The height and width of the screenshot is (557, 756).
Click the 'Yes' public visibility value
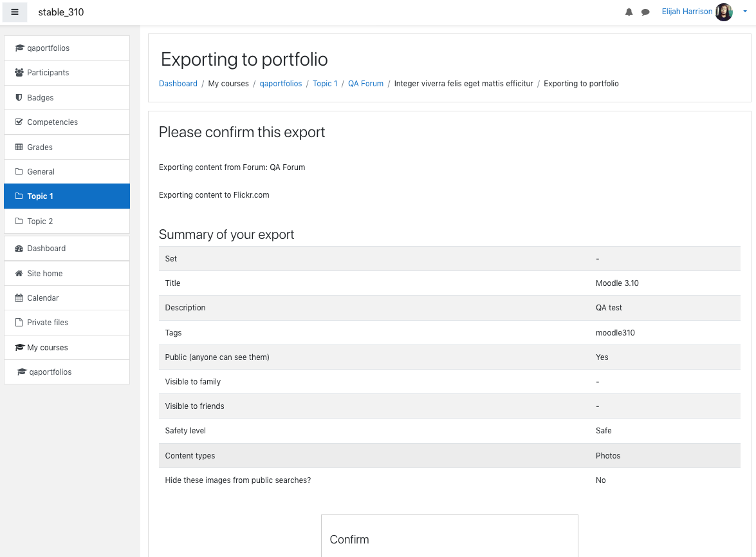tap(602, 357)
